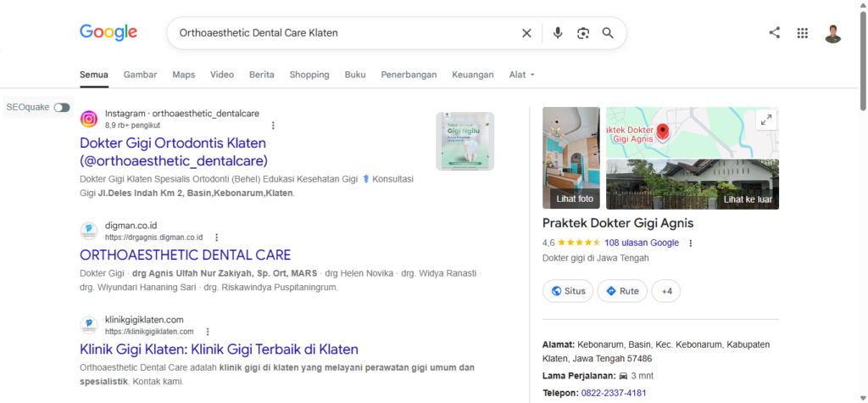Viewport: 868px width, 403px height.
Task: Click the Telepon label link
Action: (561, 393)
